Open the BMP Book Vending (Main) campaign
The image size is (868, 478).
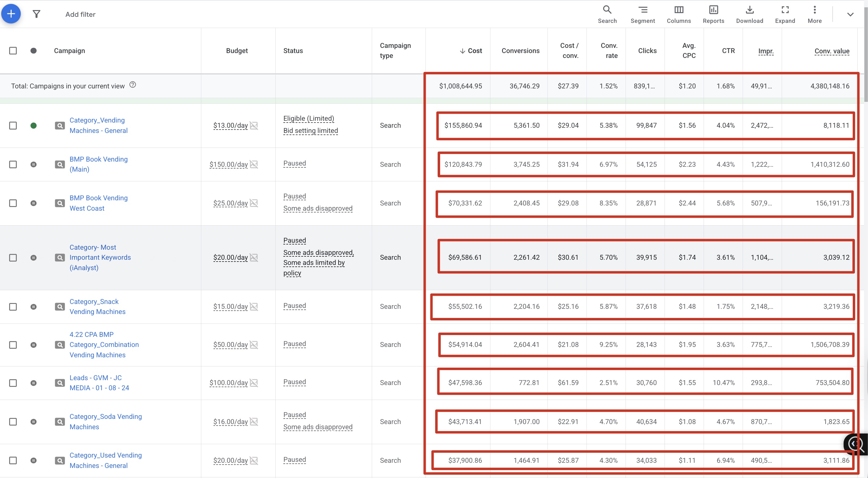coord(99,164)
